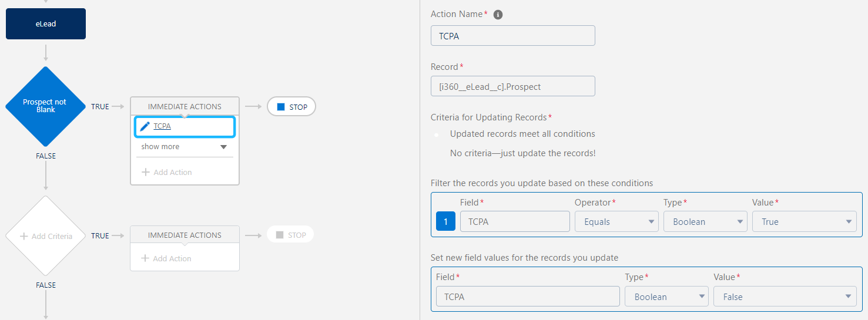The width and height of the screenshot is (868, 320).
Task: Click 'Set new field values' heading
Action: coord(524,258)
